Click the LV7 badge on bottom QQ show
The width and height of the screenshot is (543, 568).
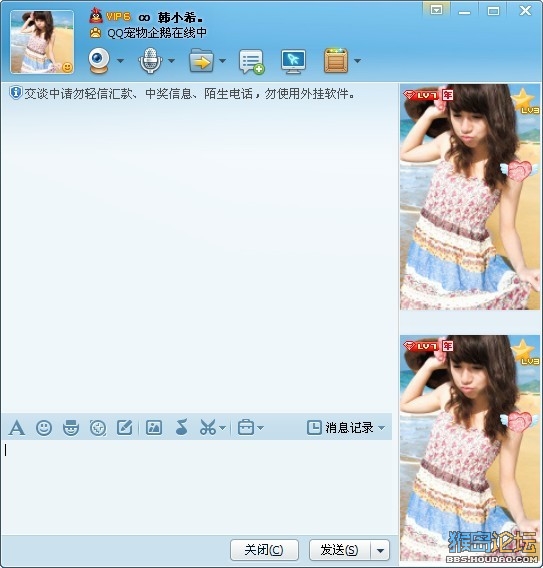[x=420, y=346]
